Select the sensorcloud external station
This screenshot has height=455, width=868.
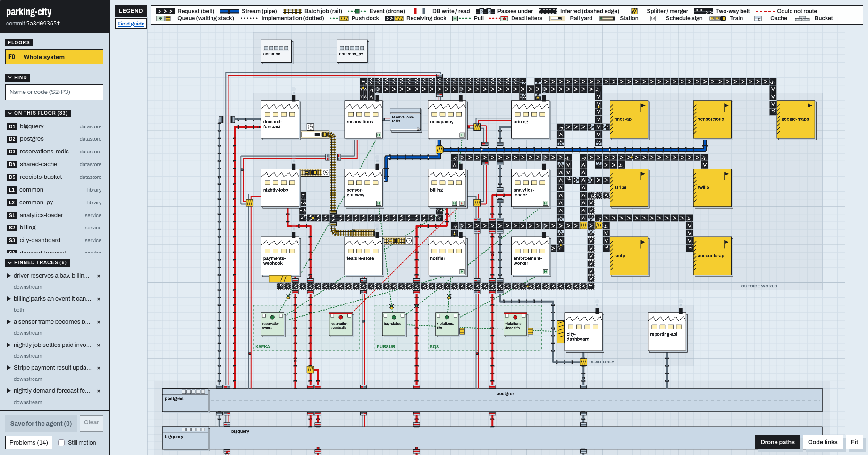click(x=712, y=119)
